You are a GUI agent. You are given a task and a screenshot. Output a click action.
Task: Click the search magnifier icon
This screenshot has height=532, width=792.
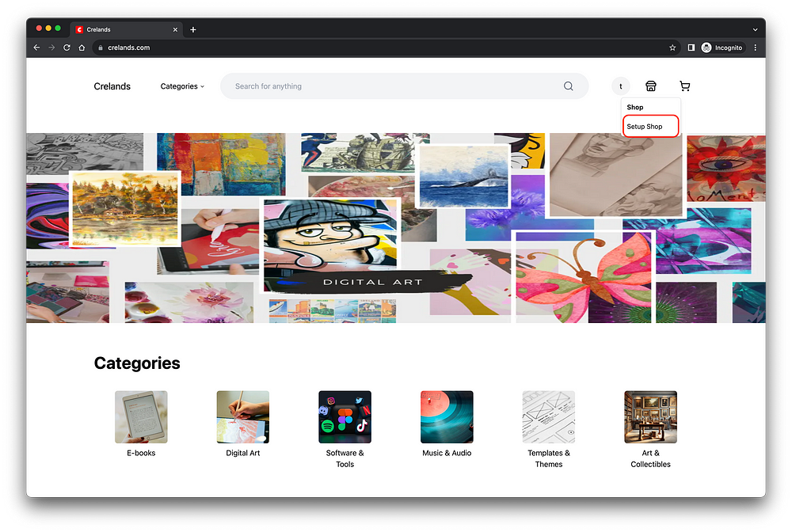tap(568, 86)
